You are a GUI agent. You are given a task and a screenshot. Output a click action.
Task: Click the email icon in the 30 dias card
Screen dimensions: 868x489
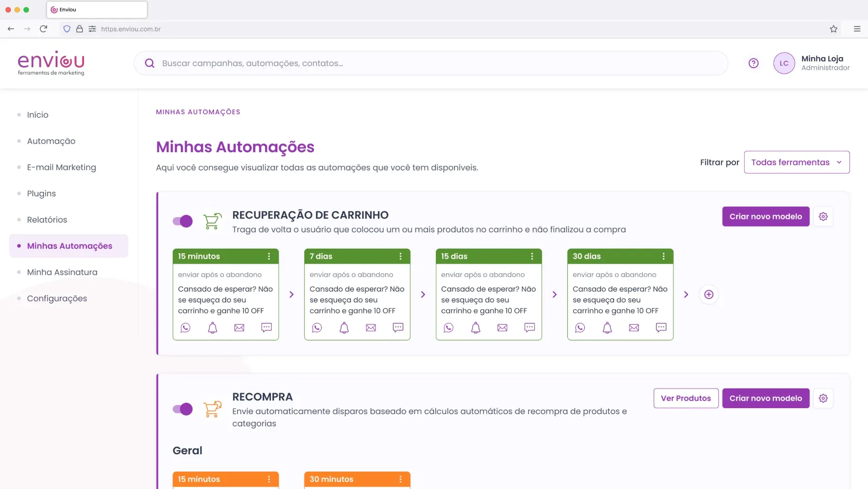coord(634,328)
